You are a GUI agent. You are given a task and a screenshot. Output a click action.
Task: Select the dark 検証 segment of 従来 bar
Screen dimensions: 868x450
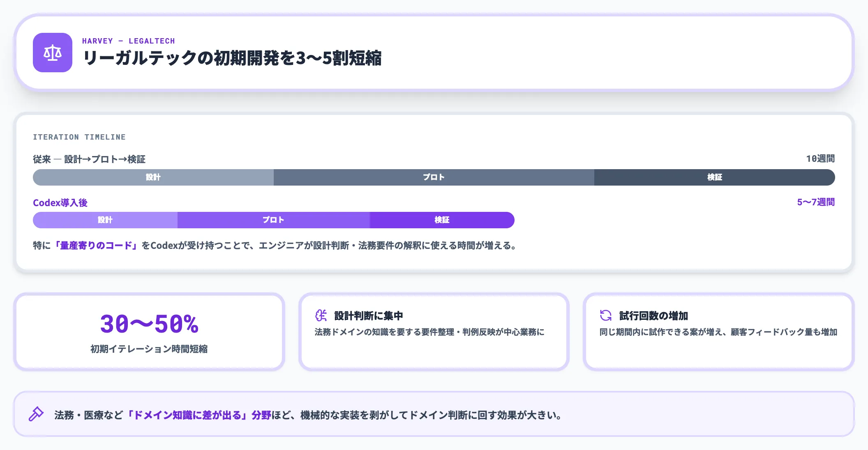[714, 177]
